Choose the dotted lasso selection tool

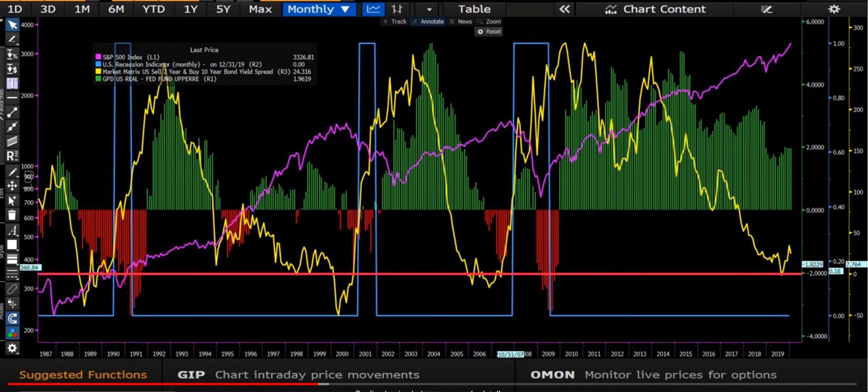[12, 289]
